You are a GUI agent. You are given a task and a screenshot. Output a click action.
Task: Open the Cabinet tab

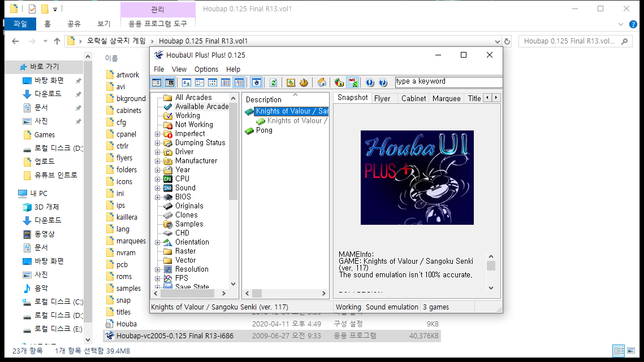click(413, 98)
